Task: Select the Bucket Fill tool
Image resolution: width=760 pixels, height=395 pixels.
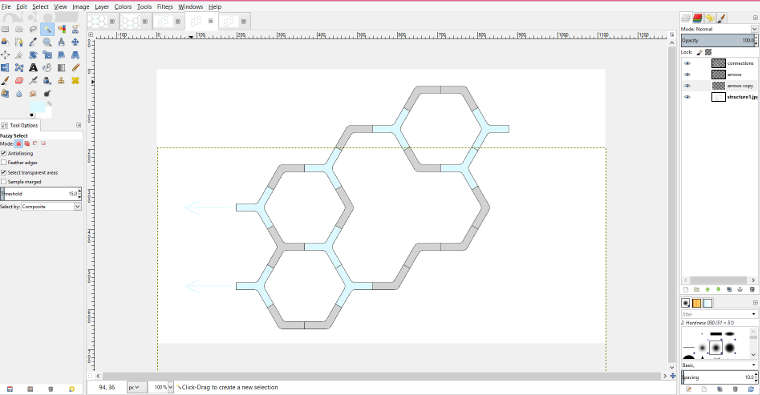Action: coord(47,68)
